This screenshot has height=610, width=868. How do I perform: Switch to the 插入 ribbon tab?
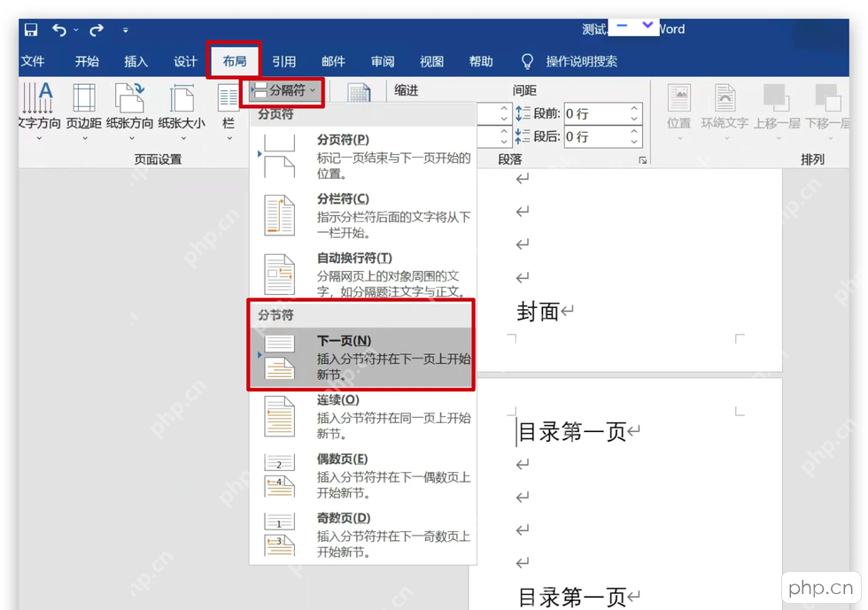(136, 61)
